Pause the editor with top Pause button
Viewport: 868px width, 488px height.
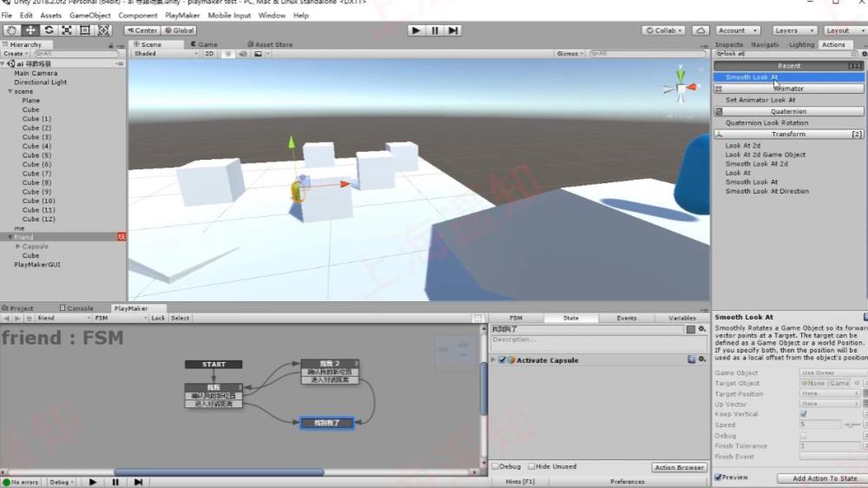435,30
